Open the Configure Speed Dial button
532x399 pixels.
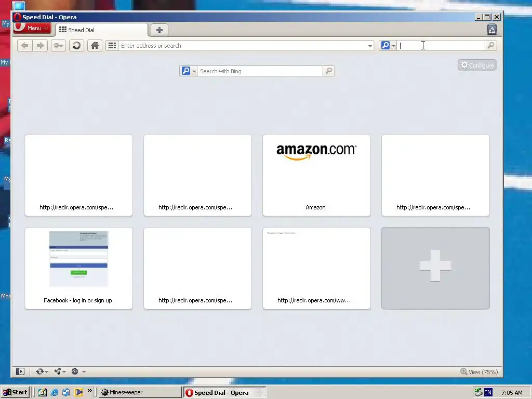point(477,65)
